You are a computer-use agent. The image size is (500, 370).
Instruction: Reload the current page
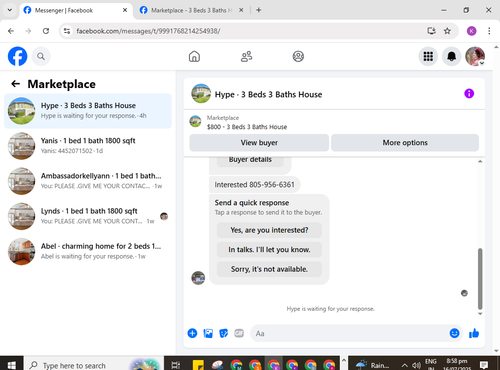coord(46,31)
